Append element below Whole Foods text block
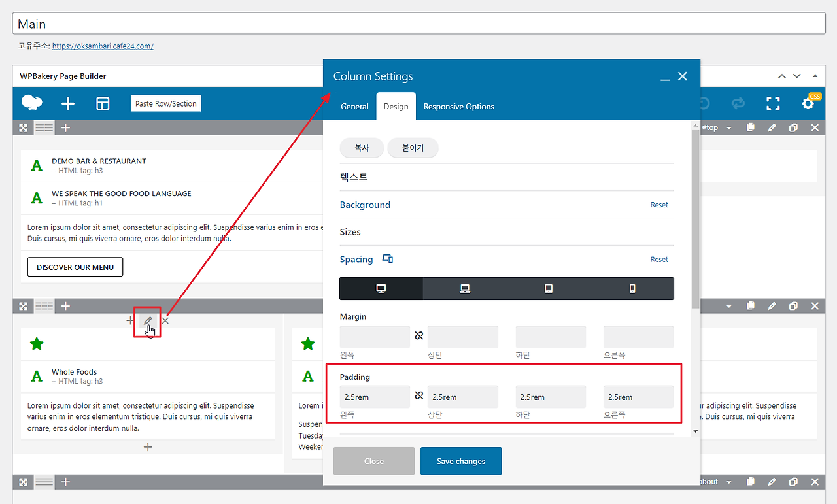Viewport: 837px width, 504px height. (148, 447)
